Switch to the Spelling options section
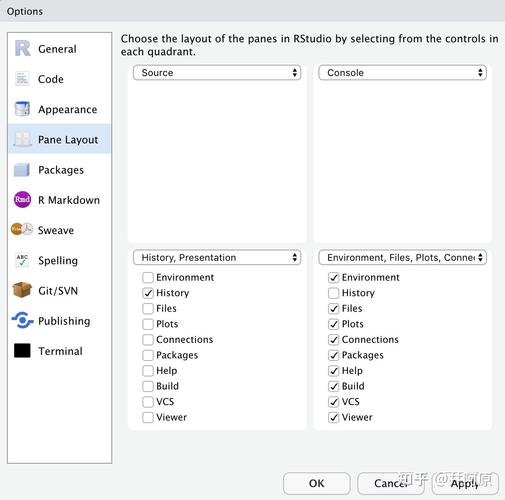The image size is (505, 500). coord(58,260)
